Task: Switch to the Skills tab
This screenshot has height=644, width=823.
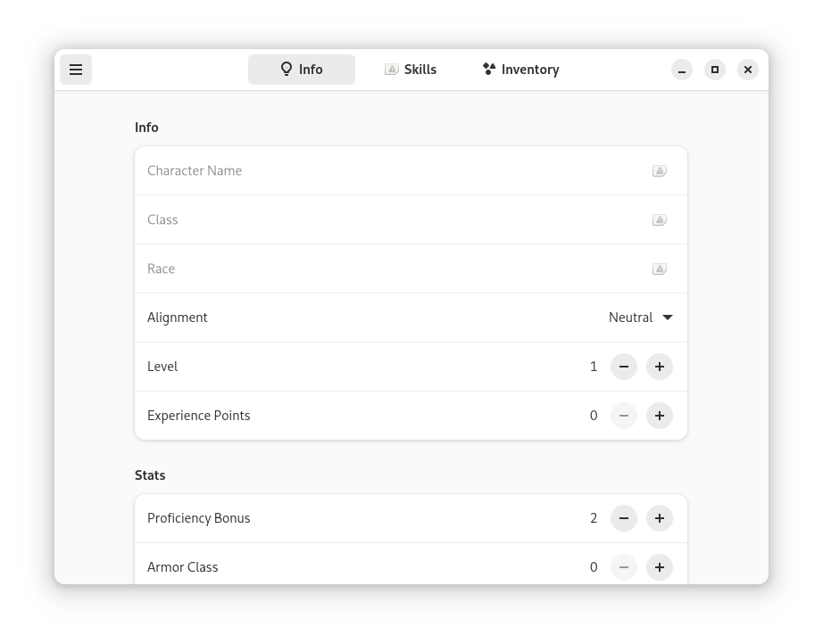Action: pos(411,70)
